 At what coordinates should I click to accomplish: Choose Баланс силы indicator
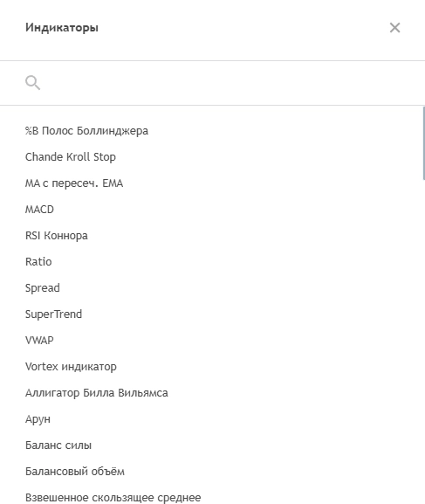(212, 445)
